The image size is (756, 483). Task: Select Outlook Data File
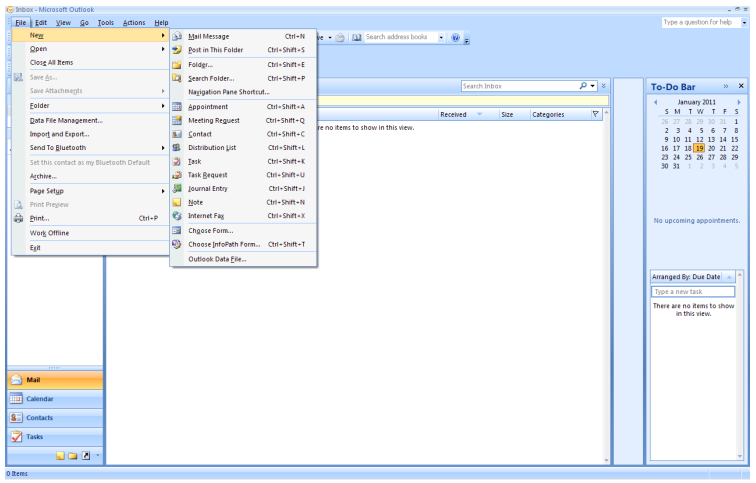point(243,259)
